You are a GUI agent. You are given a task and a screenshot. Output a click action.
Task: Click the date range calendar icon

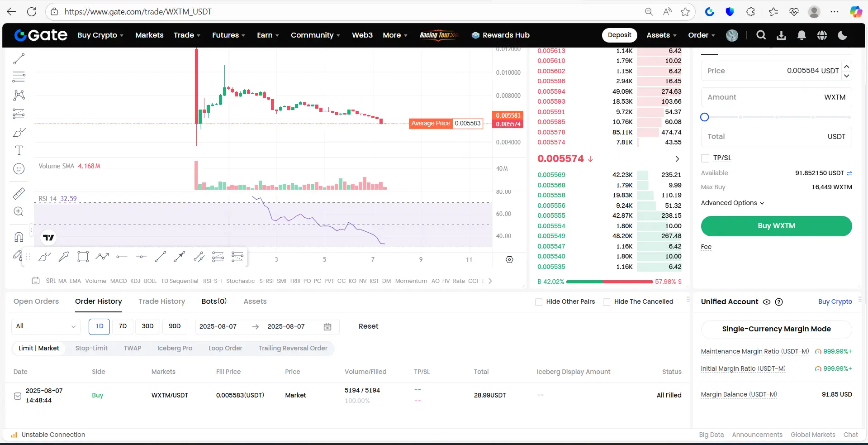tap(327, 326)
